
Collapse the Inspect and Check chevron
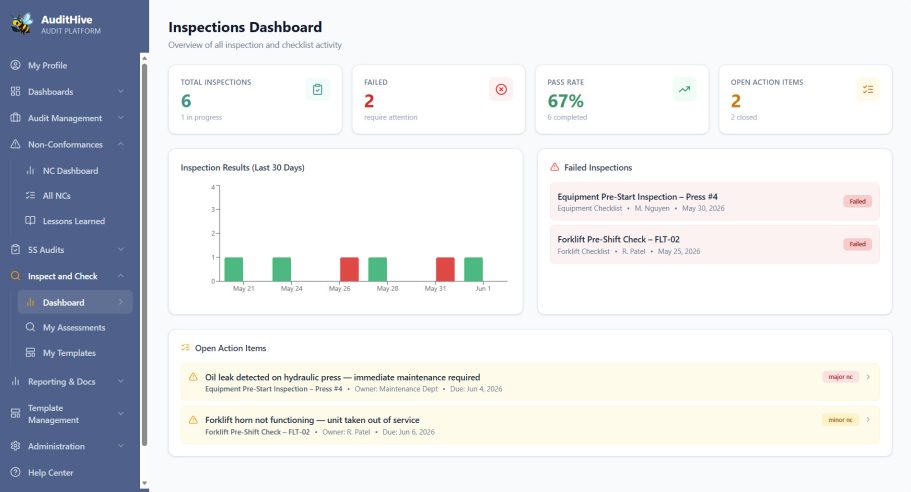click(121, 276)
